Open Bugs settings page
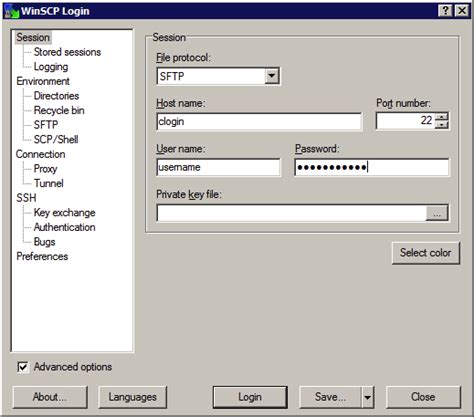This screenshot has height=417, width=474. click(x=45, y=242)
